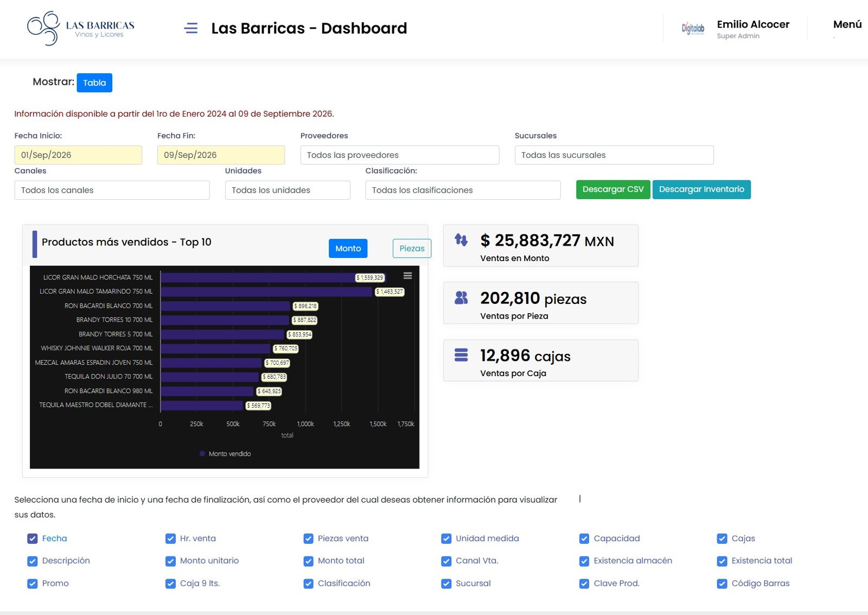Uncheck the Hr. venta checkbox
Viewport: 868px width, 615px height.
(x=170, y=538)
